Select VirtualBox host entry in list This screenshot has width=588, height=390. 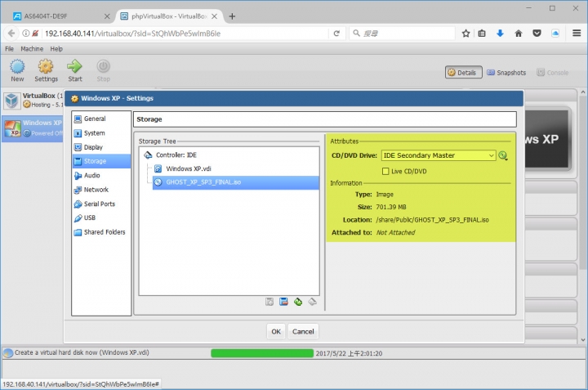coord(33,101)
